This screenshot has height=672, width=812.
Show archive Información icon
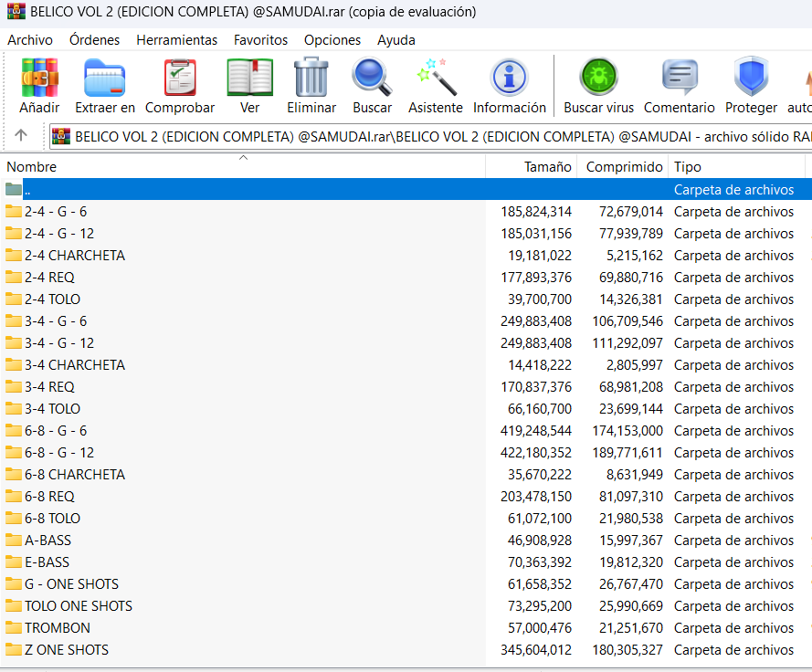pos(509,77)
